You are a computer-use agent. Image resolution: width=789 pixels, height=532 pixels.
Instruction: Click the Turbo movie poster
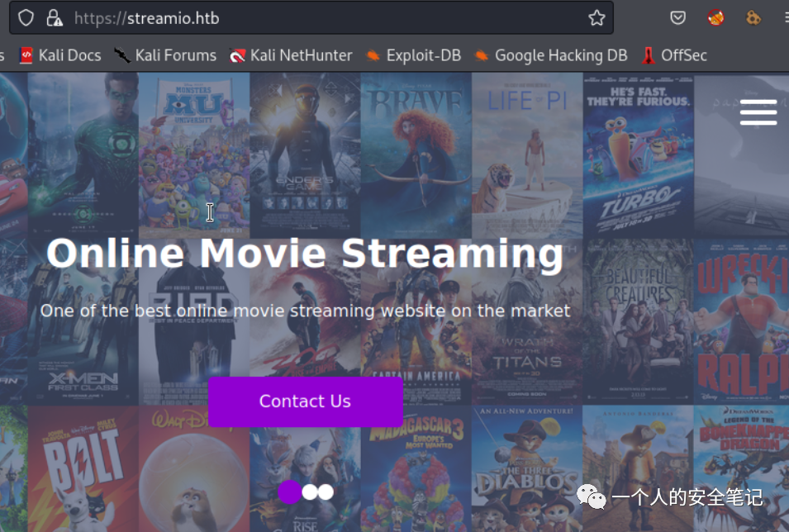coord(638,155)
